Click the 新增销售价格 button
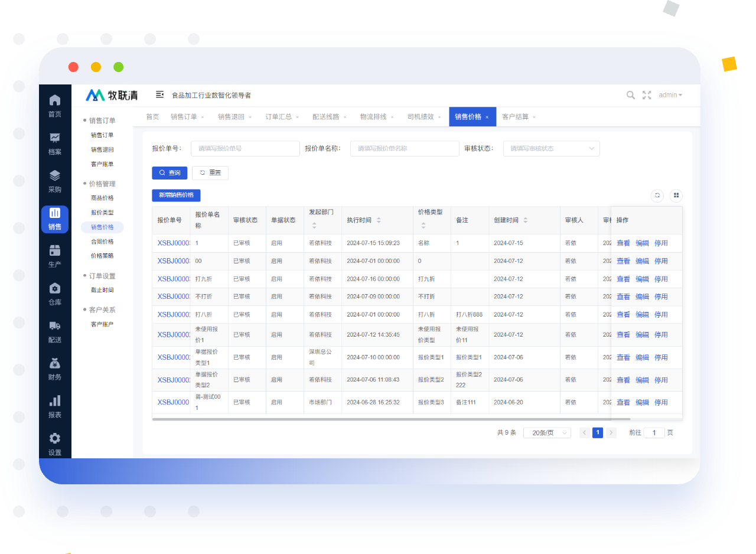The height and width of the screenshot is (554, 756). pyautogui.click(x=176, y=195)
